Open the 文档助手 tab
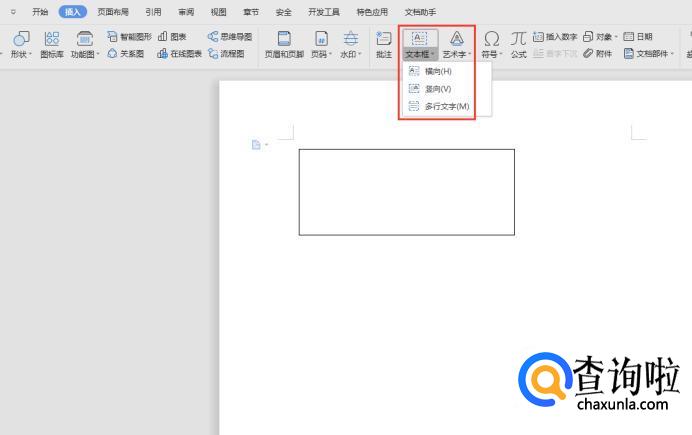This screenshot has height=435, width=692. pos(420,12)
